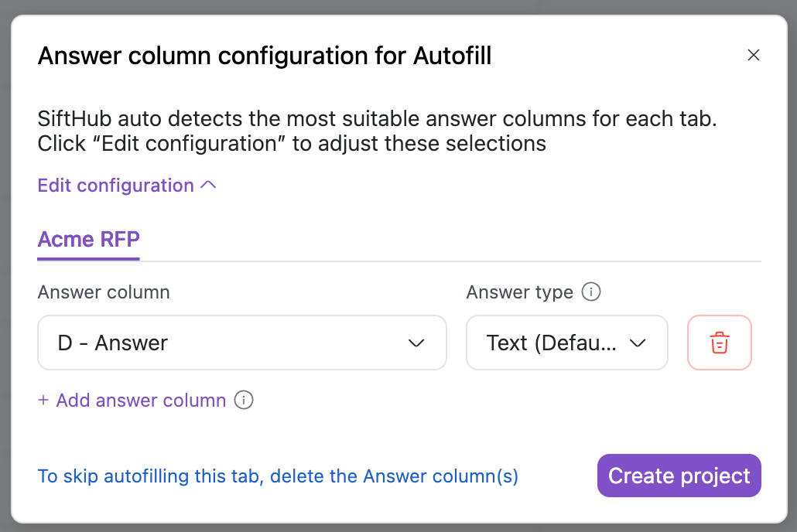The image size is (797, 532).
Task: Collapse configuration using the up chevron
Action: (x=208, y=186)
